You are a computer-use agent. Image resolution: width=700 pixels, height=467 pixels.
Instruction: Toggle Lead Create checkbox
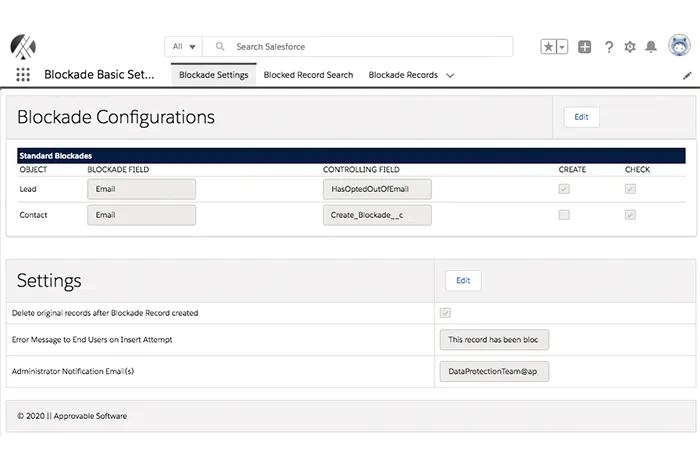click(x=564, y=189)
